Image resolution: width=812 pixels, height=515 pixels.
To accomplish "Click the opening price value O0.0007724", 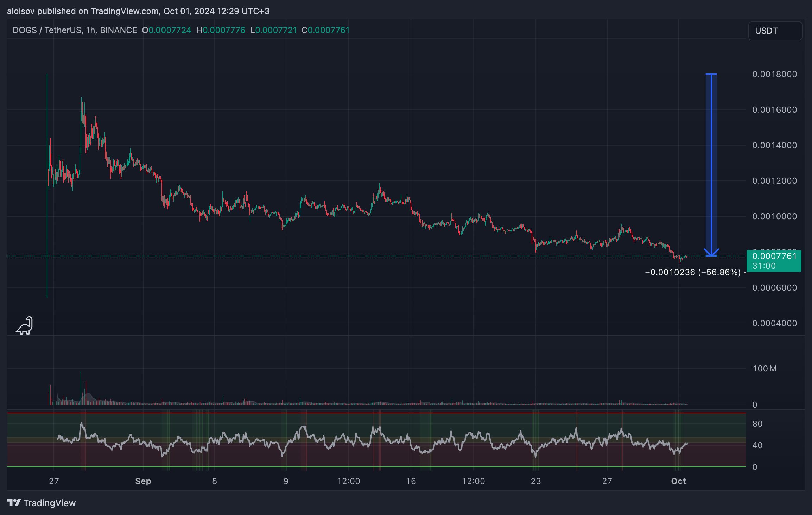I will tap(166, 30).
